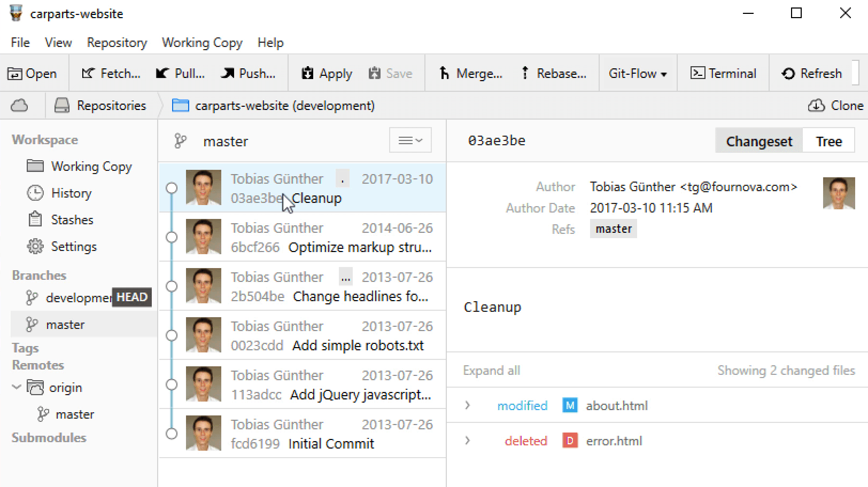
Task: Open the commit list view options dropdown
Action: click(x=410, y=141)
